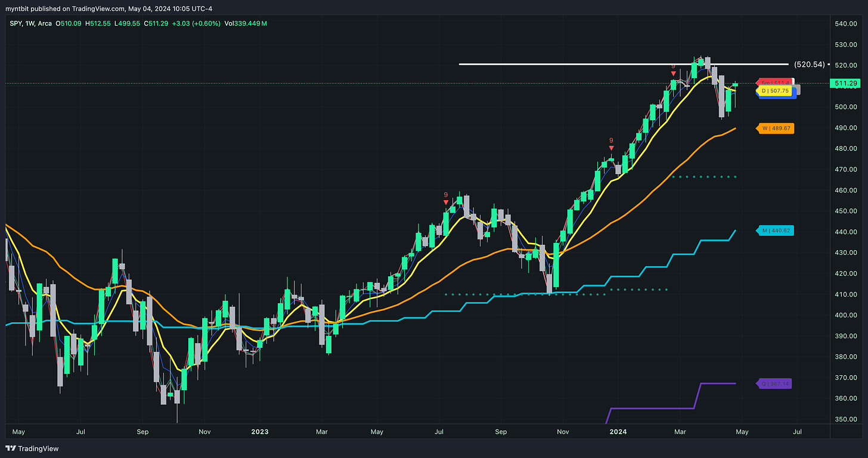Select the cyan M | 440.62 level label
This screenshot has height=458, width=868.
774,230
